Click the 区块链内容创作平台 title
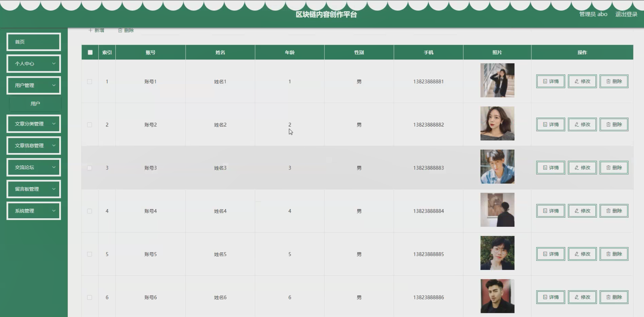Image resolution: width=644 pixels, height=317 pixels. [x=326, y=15]
